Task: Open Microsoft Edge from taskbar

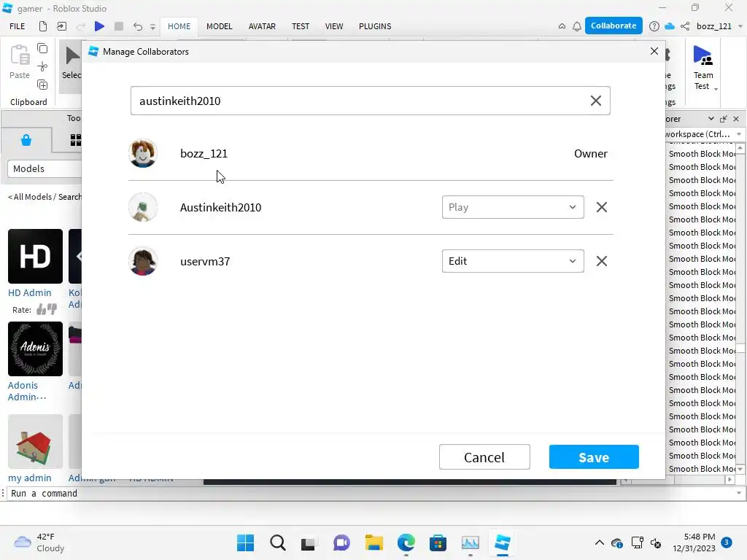Action: coord(406,542)
